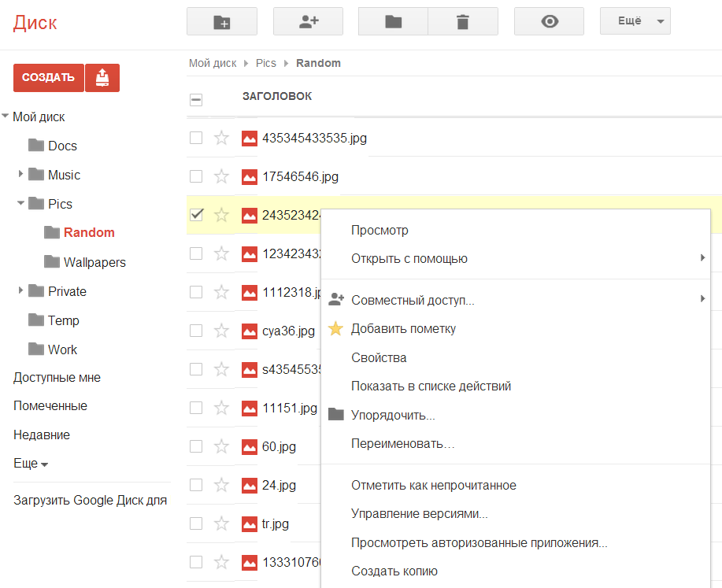This screenshot has width=722, height=588.
Task: Open the Wallpapers folder in sidebar
Action: point(94,262)
